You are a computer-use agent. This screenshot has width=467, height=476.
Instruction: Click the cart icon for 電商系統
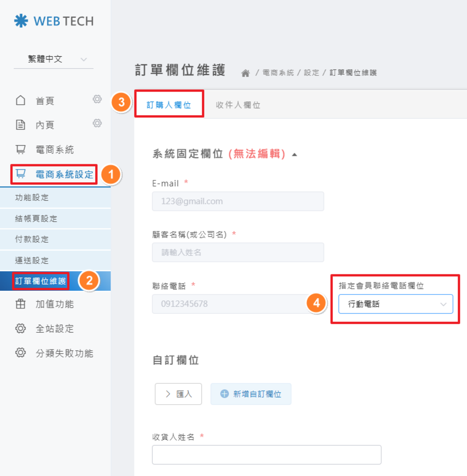coord(21,150)
